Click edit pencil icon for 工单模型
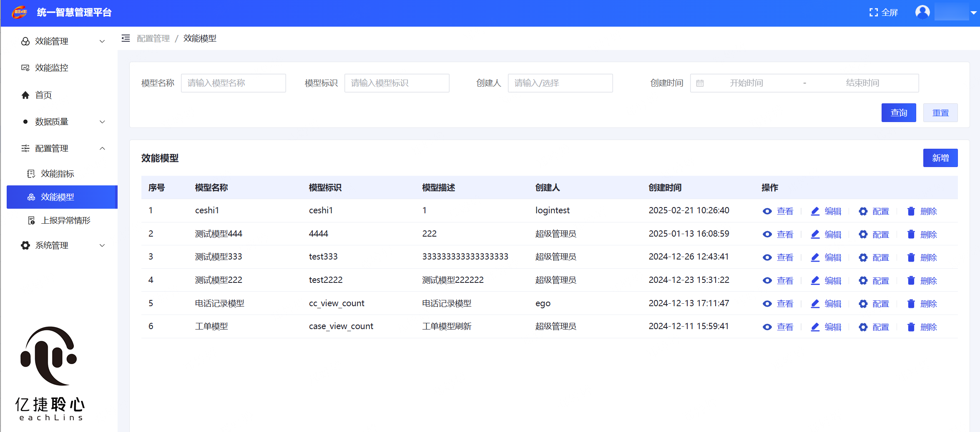 [x=815, y=327]
